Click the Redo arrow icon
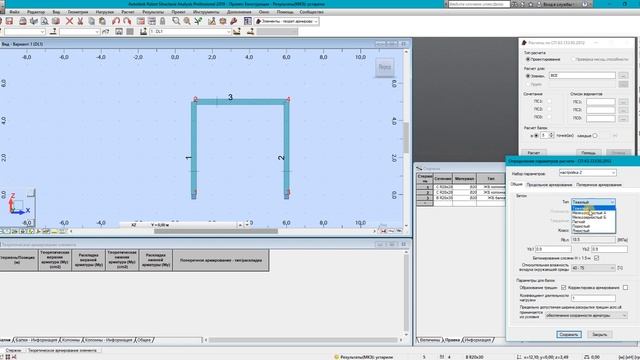This screenshot has width=640, height=360. coord(127,21)
